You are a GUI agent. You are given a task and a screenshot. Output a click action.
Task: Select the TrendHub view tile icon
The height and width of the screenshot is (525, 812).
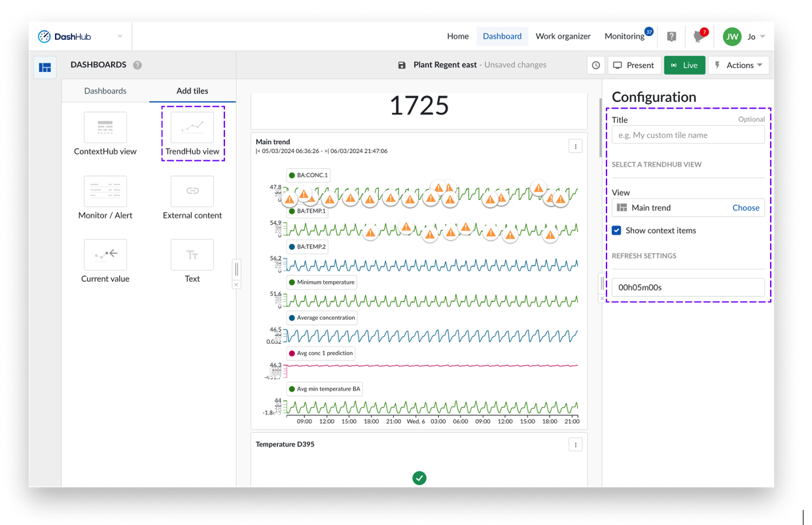tap(192, 128)
